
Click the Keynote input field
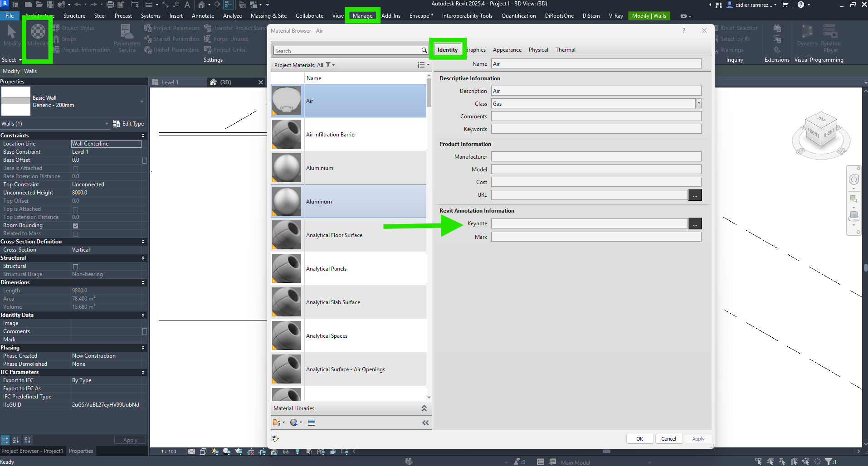point(590,223)
